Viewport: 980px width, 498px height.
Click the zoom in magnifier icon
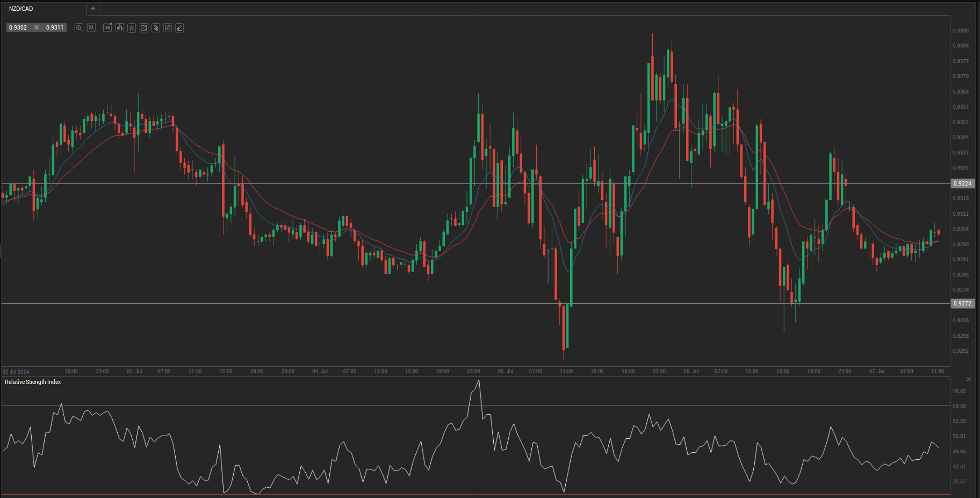click(x=91, y=28)
